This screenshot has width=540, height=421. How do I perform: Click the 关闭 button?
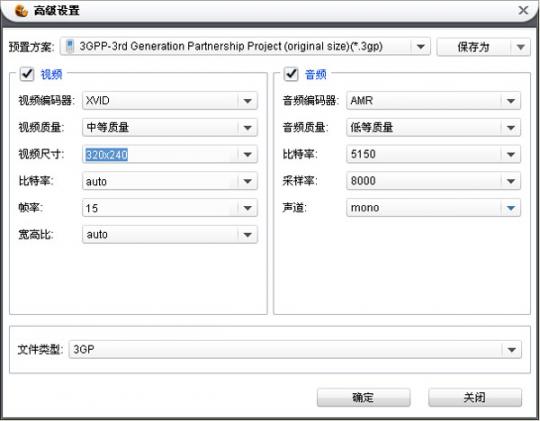click(475, 398)
